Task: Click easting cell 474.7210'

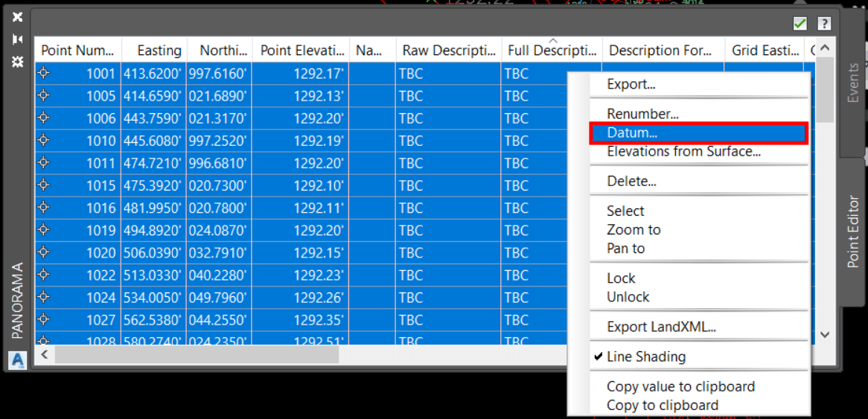Action: (x=154, y=163)
